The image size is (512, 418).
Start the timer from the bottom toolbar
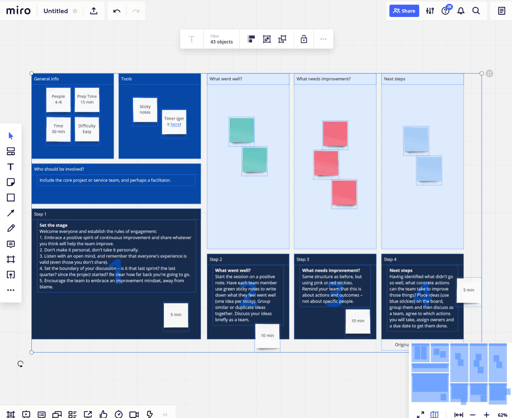(119, 414)
